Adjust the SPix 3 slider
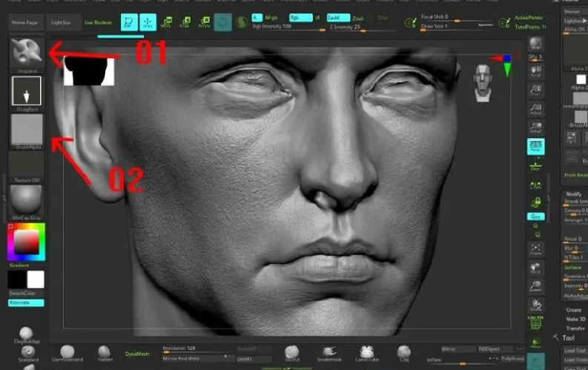Image resolution: width=588 pixels, height=370 pixels. [535, 57]
